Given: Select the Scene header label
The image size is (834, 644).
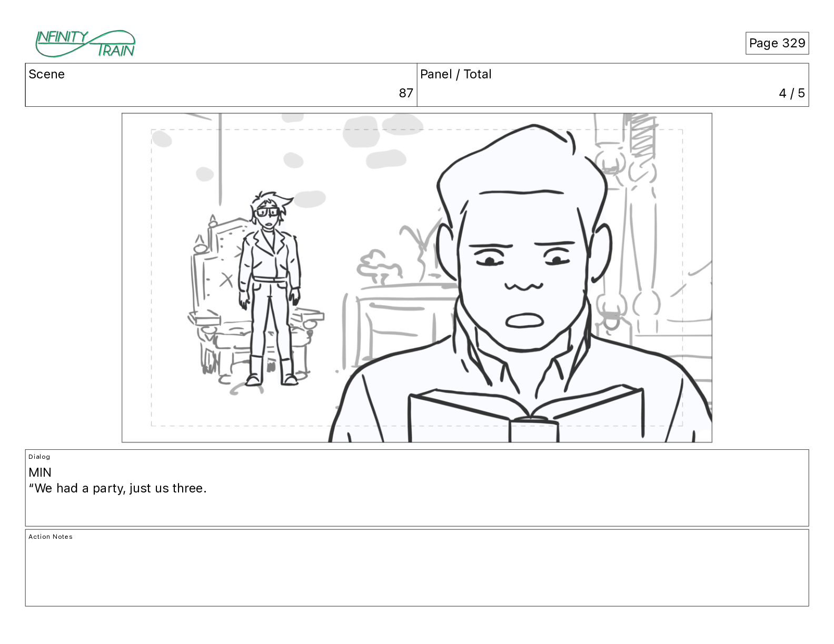Looking at the screenshot, I should (x=46, y=74).
